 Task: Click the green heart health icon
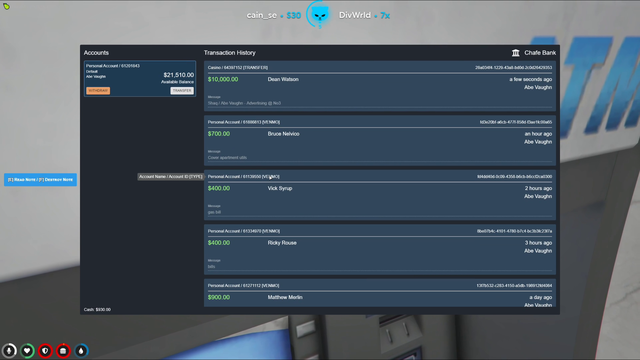click(x=27, y=351)
